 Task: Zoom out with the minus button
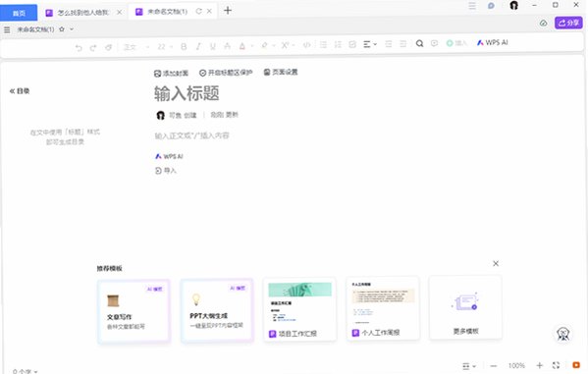tap(494, 366)
